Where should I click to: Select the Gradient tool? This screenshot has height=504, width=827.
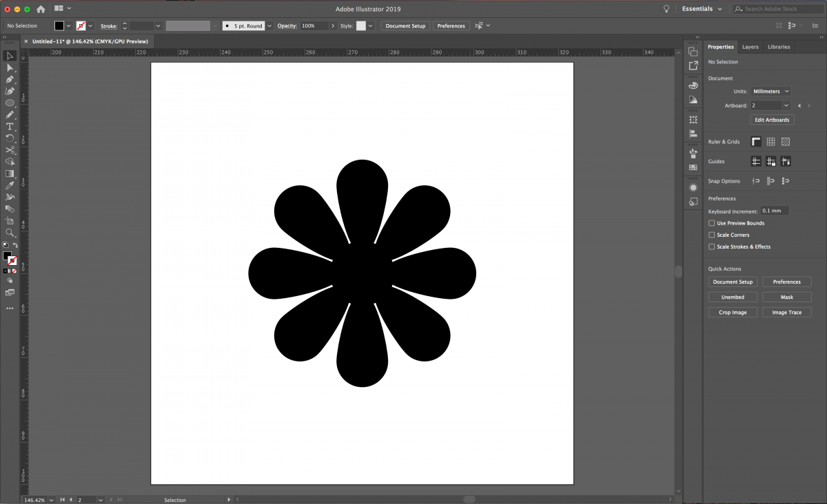[10, 174]
